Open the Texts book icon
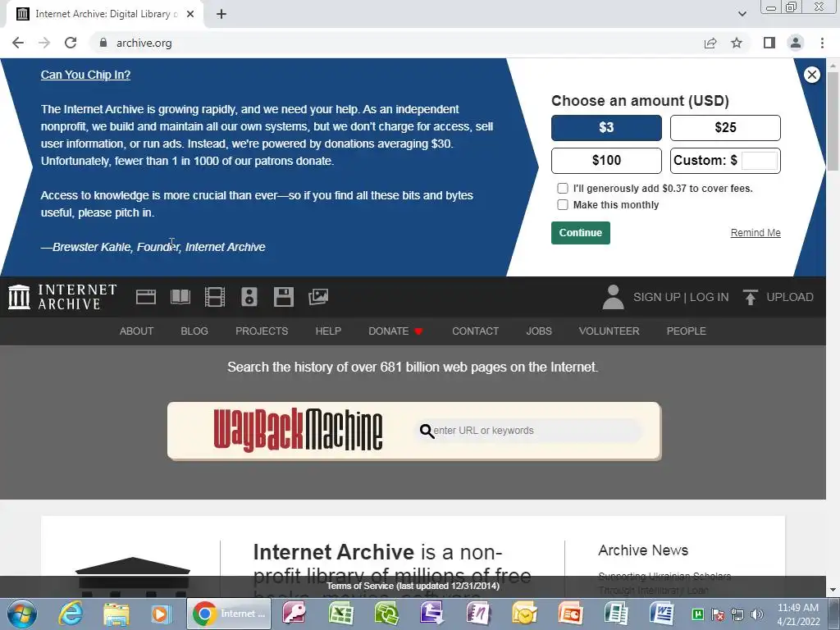 point(180,297)
